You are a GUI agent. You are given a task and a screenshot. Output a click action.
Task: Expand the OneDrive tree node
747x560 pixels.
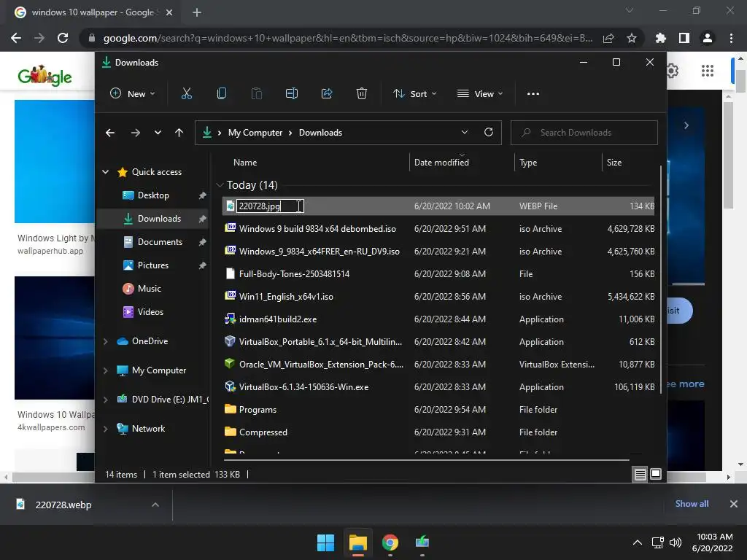point(105,341)
